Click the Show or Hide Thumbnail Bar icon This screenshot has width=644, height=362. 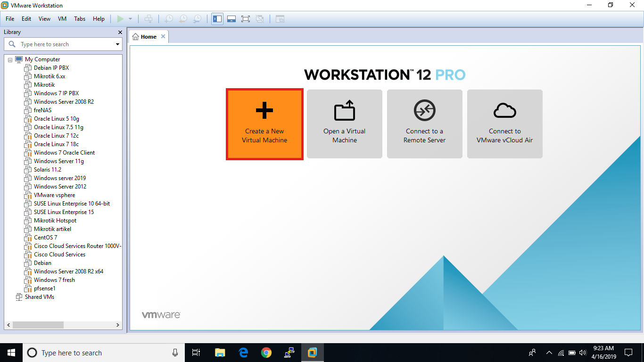(x=231, y=19)
